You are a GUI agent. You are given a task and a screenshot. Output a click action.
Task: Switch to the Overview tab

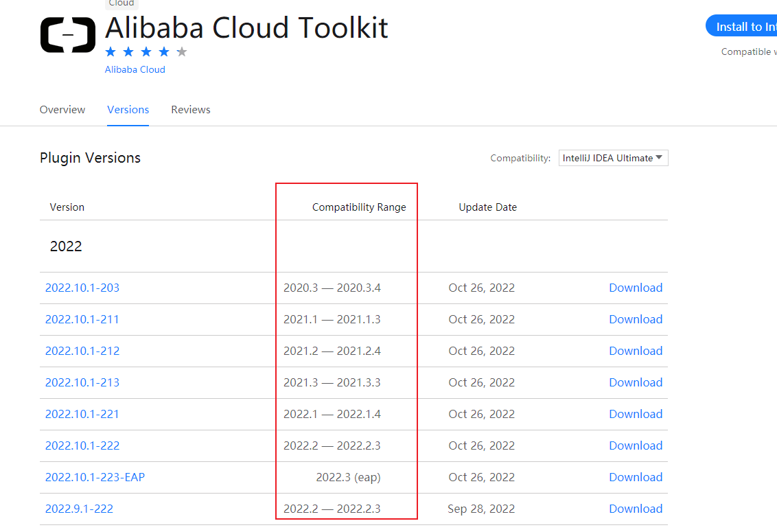(62, 110)
